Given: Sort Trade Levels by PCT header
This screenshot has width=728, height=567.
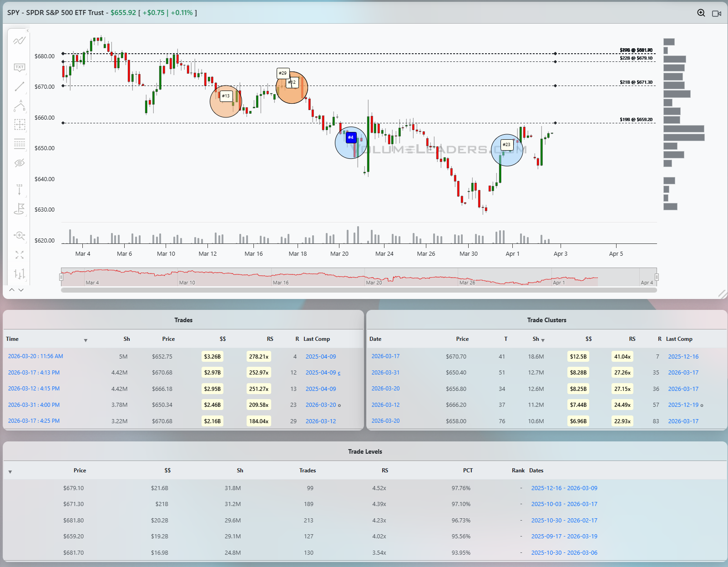Looking at the screenshot, I should 468,471.
